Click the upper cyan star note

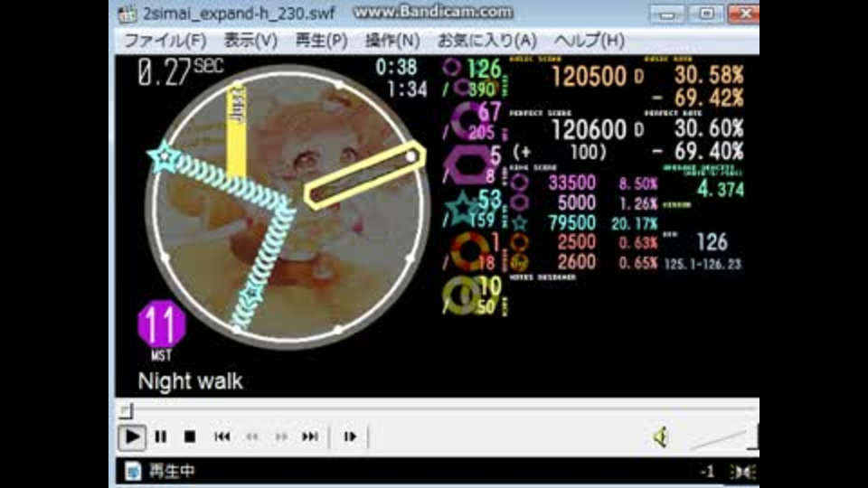[x=164, y=157]
